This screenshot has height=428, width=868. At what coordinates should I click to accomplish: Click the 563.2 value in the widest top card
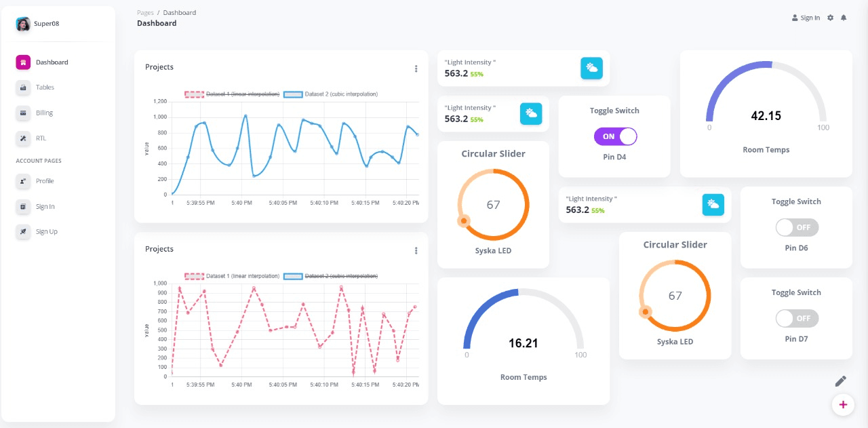coord(456,73)
